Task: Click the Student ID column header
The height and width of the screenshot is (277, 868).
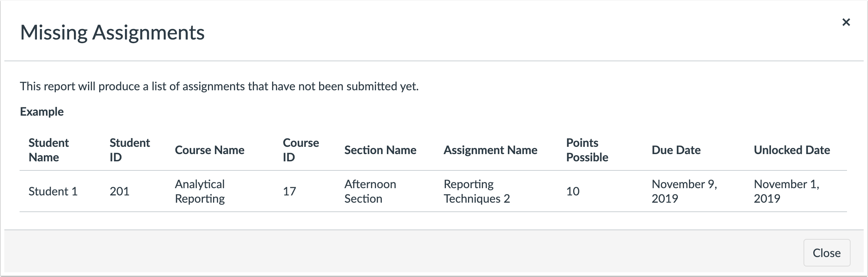Action: (129, 150)
